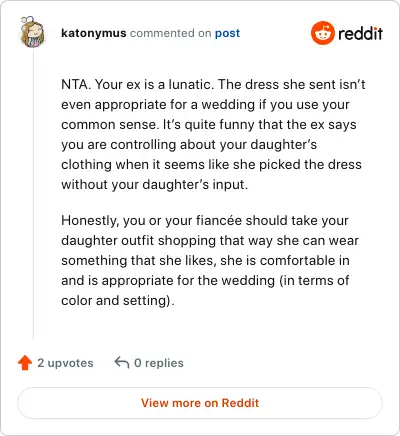Screen dimensions: 400x436
Task: Open the katonymus user profile link
Action: click(94, 33)
